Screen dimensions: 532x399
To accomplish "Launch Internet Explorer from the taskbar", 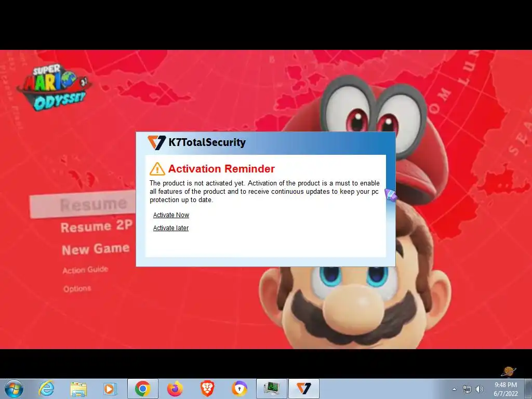I will pyautogui.click(x=46, y=389).
